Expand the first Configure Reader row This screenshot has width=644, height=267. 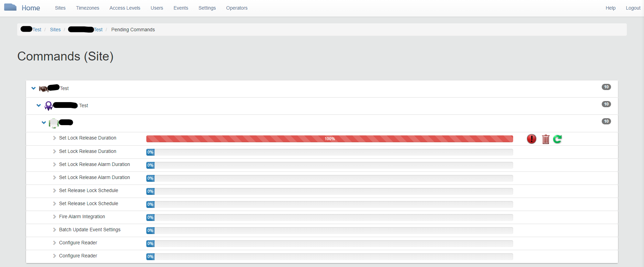tap(55, 243)
